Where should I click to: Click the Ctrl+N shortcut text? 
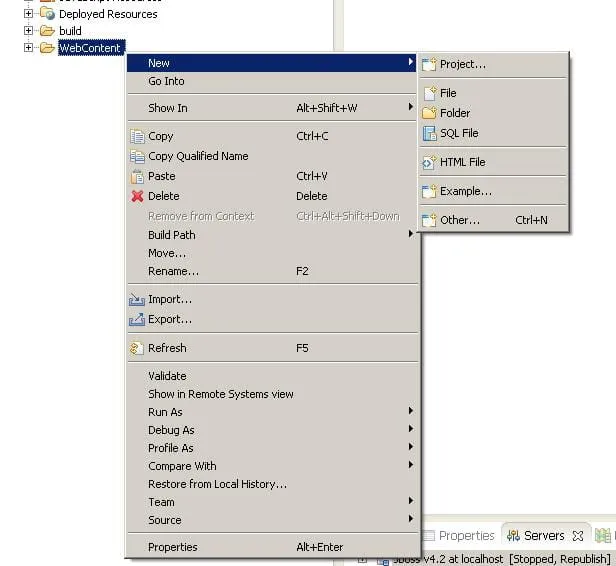coord(532,220)
